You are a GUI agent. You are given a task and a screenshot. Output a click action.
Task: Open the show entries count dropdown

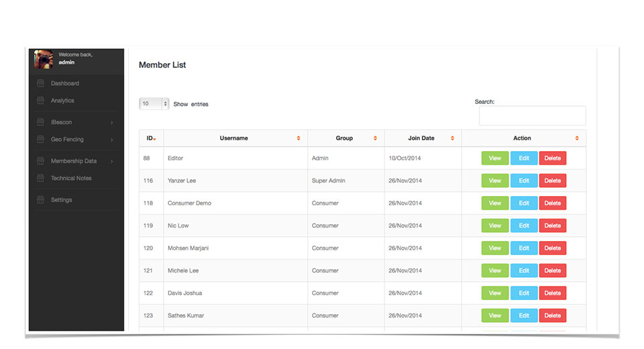tap(154, 103)
